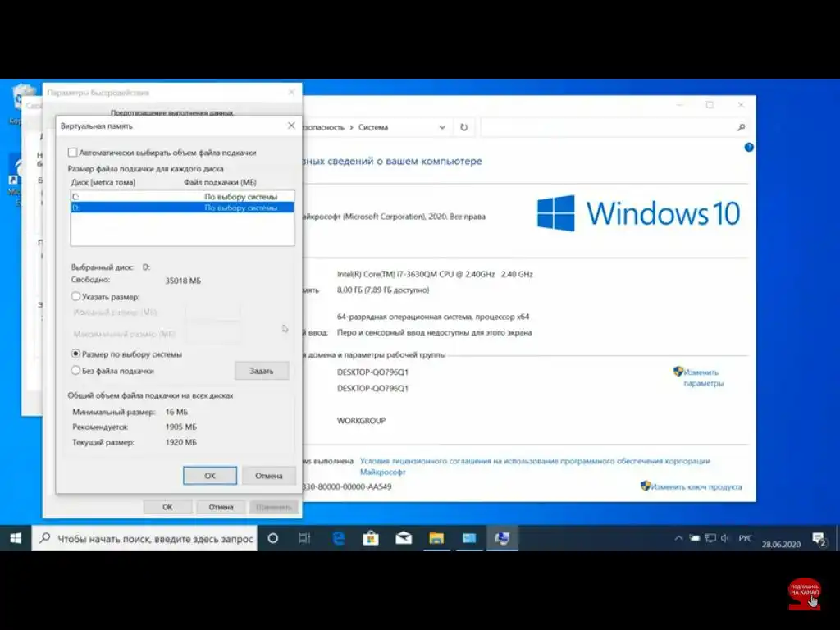Open Task View on the taskbar

click(x=304, y=538)
